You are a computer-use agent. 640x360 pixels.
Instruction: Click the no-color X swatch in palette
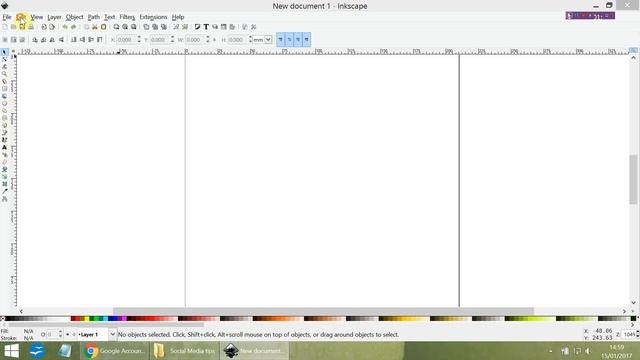[x=2, y=319]
